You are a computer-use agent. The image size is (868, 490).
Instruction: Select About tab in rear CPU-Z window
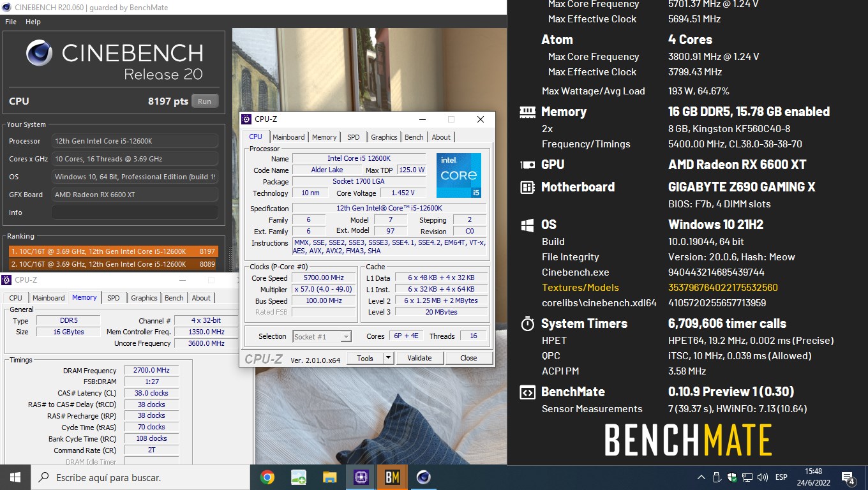point(201,298)
